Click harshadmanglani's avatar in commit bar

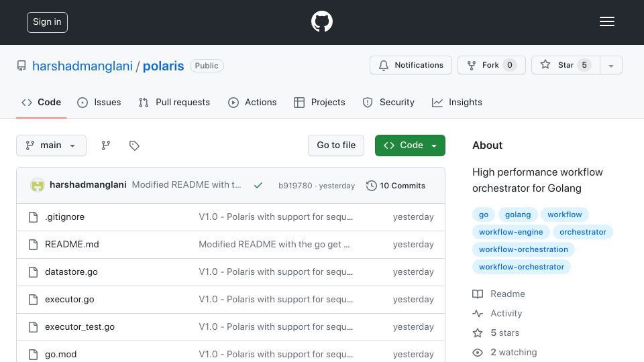38,185
